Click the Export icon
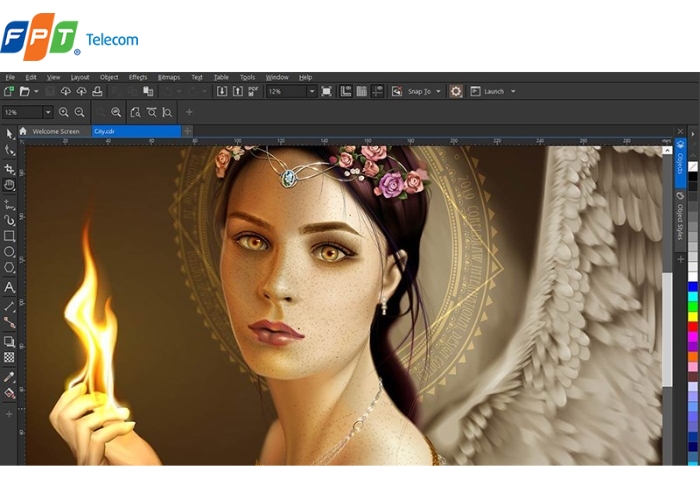 (x=238, y=92)
